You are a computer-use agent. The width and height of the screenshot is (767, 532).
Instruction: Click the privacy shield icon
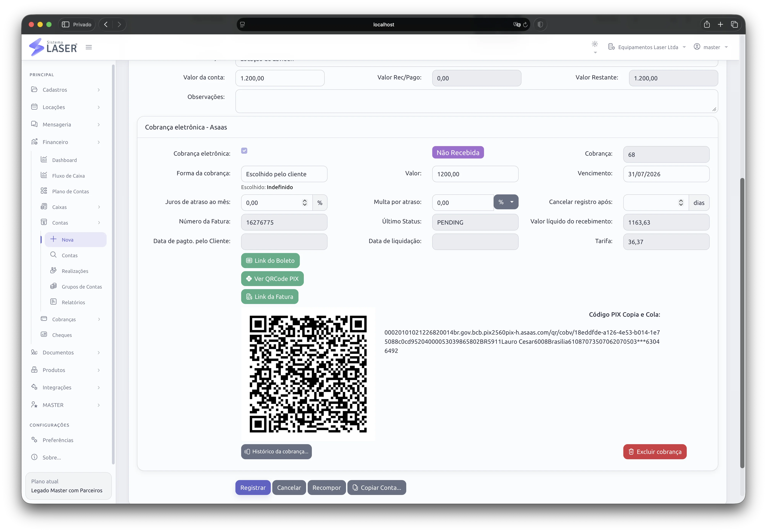coord(540,24)
